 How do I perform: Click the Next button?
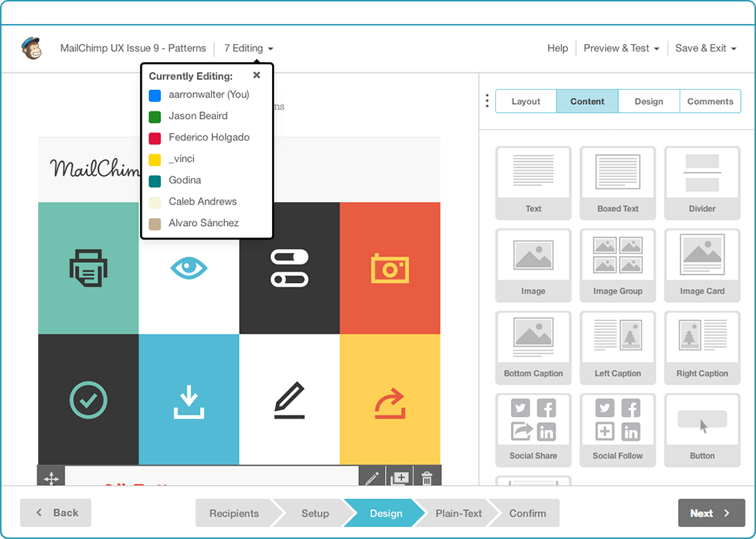(711, 513)
